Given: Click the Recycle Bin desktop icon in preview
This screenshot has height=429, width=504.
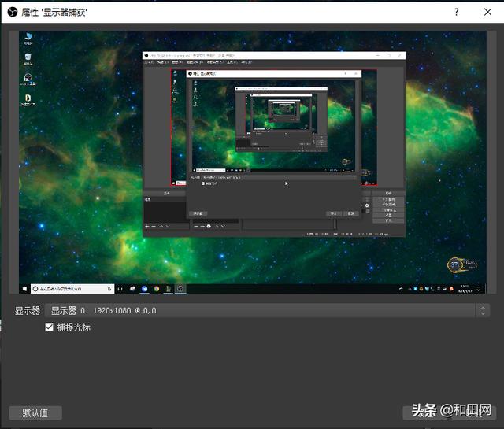Looking at the screenshot, I should point(28,59).
